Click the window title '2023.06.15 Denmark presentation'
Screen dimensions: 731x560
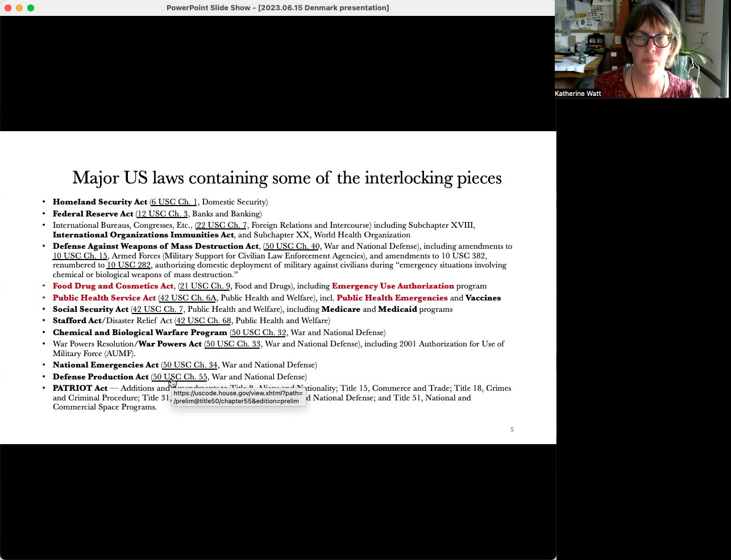click(x=323, y=8)
